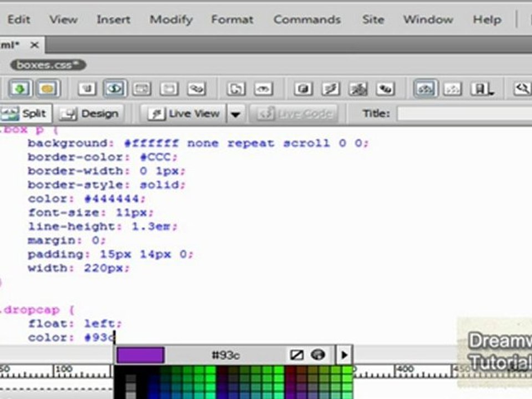
Task: Toggle the Live View button
Action: [x=184, y=114]
